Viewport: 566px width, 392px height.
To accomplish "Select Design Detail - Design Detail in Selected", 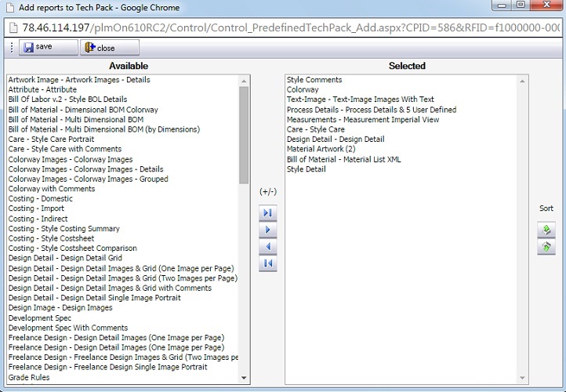I will point(336,139).
